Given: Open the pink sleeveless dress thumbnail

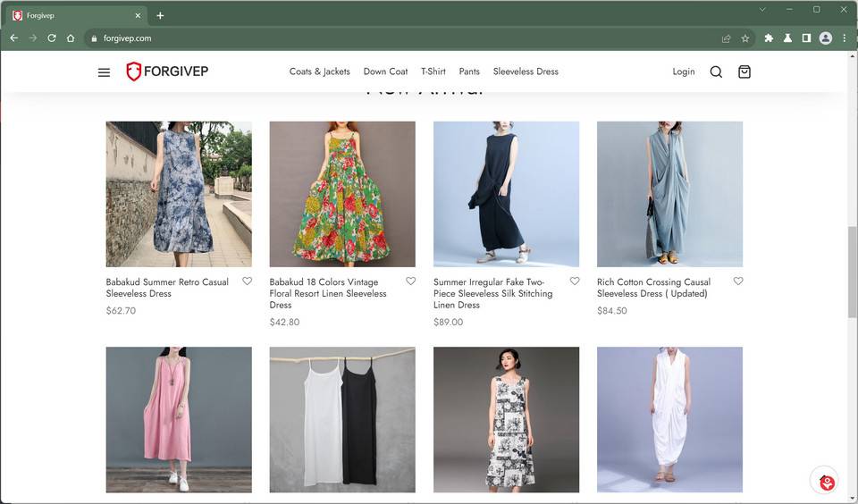Looking at the screenshot, I should 179,419.
